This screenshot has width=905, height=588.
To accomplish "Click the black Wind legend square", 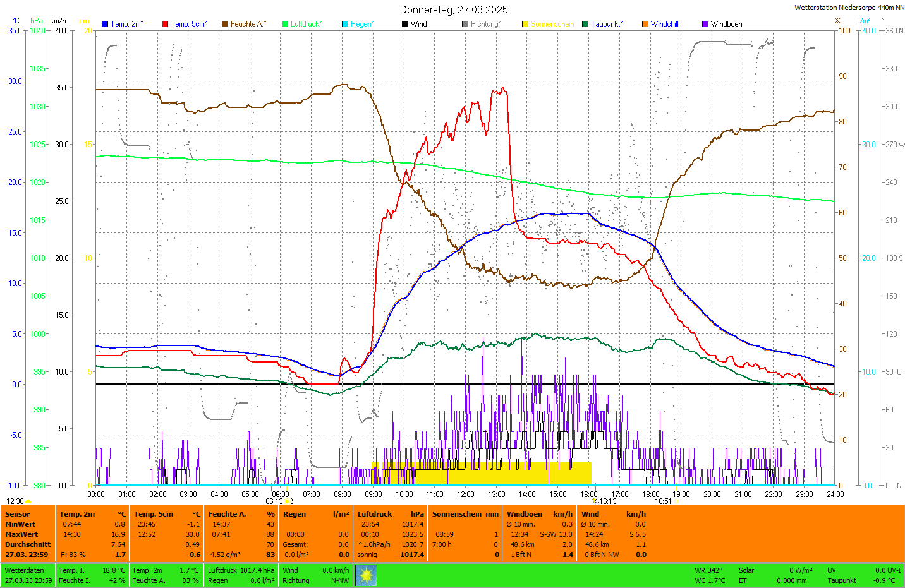I will click(405, 24).
